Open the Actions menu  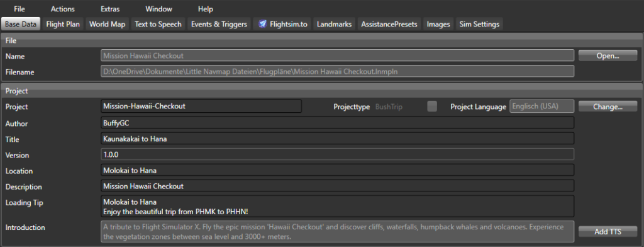pyautogui.click(x=63, y=9)
